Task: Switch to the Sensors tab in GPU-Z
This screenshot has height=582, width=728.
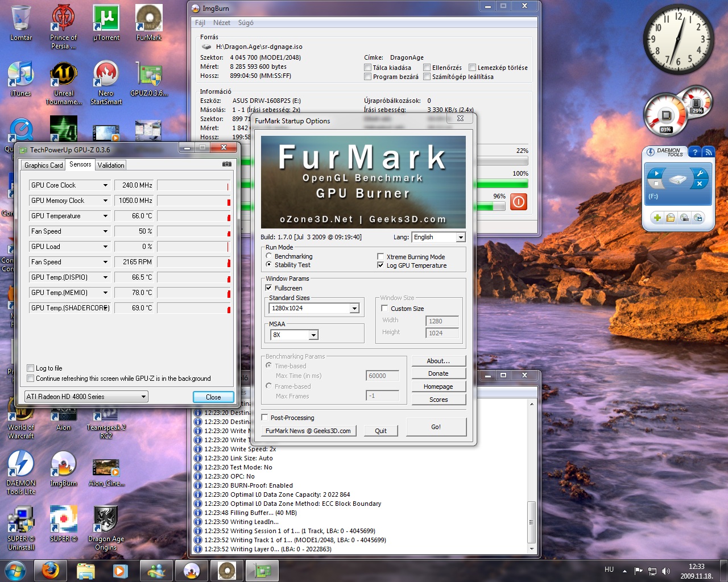Action: point(80,164)
